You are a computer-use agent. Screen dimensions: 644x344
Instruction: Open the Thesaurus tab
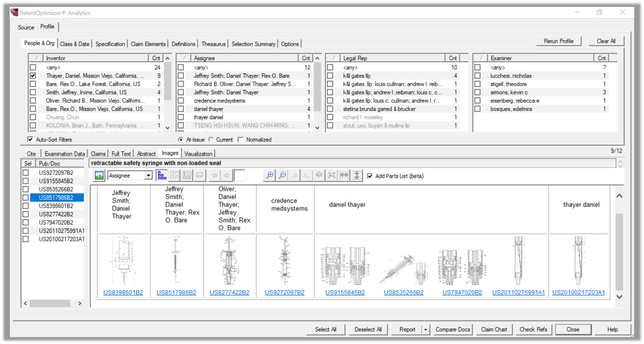(x=213, y=44)
